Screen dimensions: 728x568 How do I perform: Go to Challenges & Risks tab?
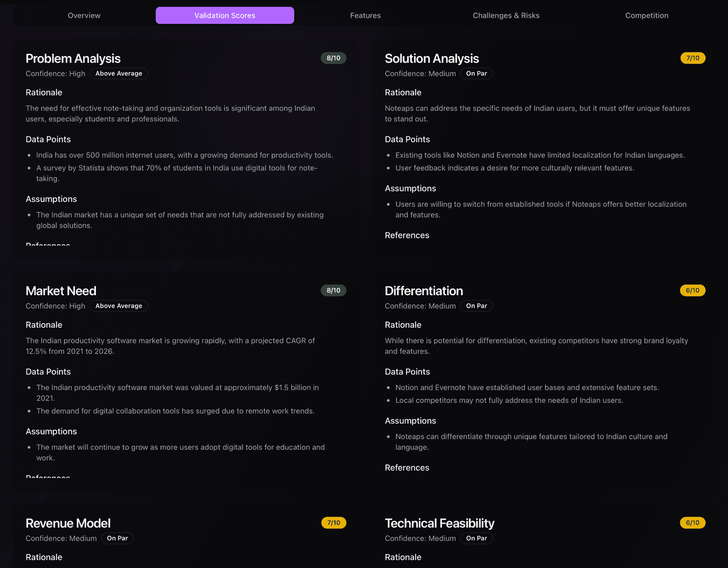tap(506, 16)
